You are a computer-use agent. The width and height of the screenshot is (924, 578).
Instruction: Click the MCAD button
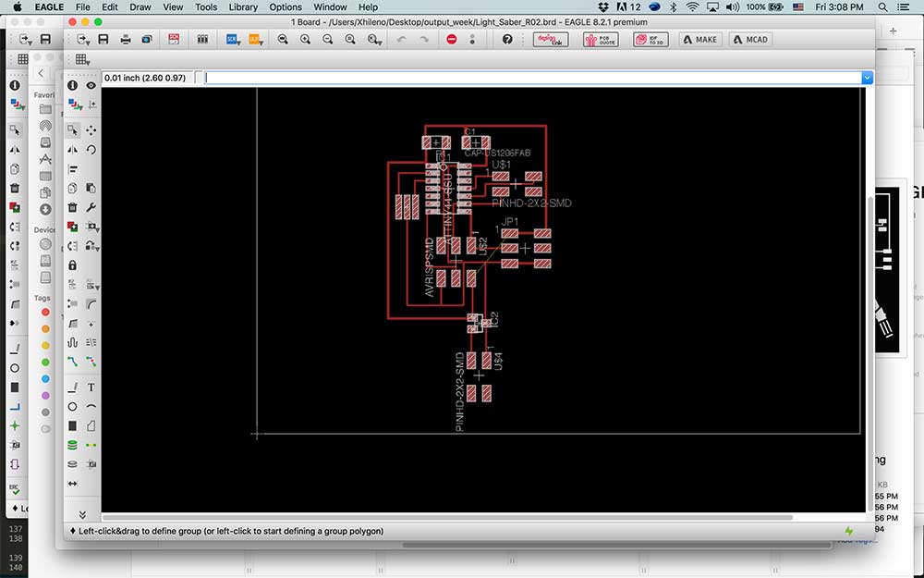coord(751,40)
